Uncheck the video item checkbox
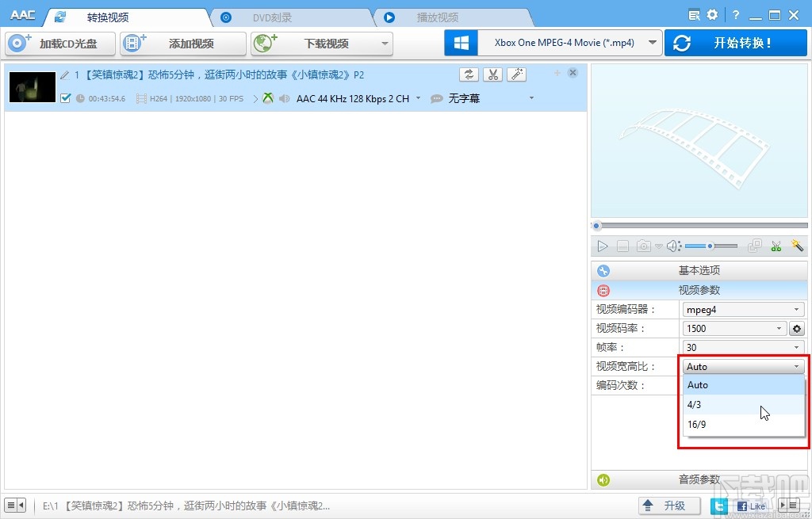 point(65,97)
